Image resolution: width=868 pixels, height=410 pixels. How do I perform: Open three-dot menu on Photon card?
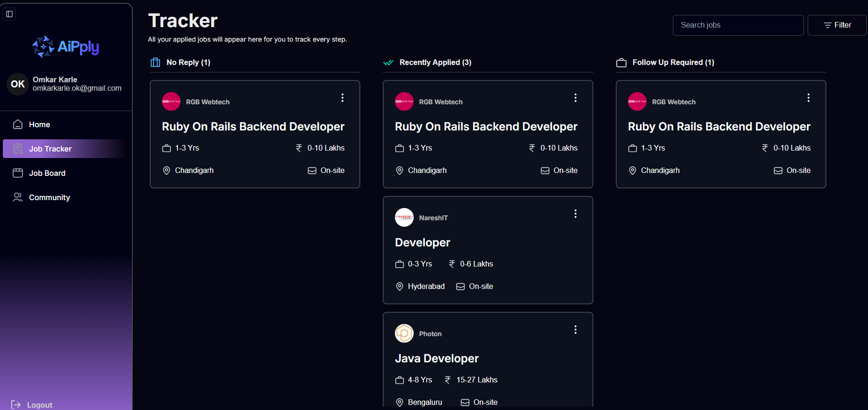point(576,330)
